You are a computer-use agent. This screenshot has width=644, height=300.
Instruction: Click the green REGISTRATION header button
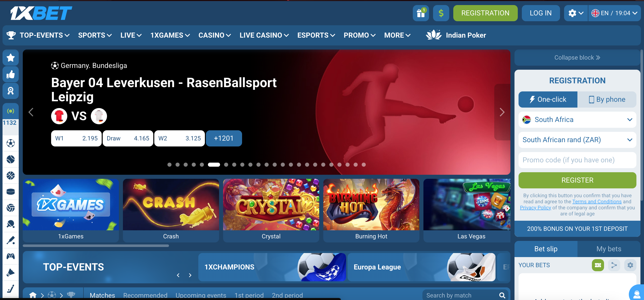[485, 13]
